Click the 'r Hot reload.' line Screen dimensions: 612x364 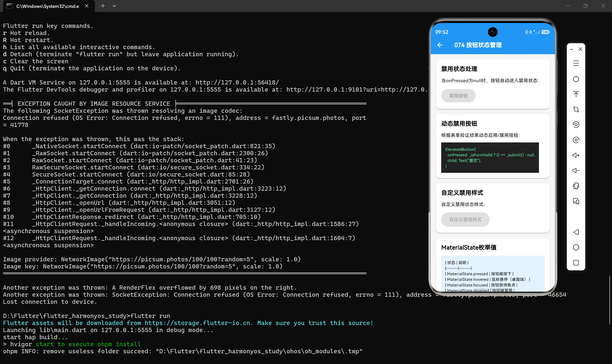click(x=26, y=33)
